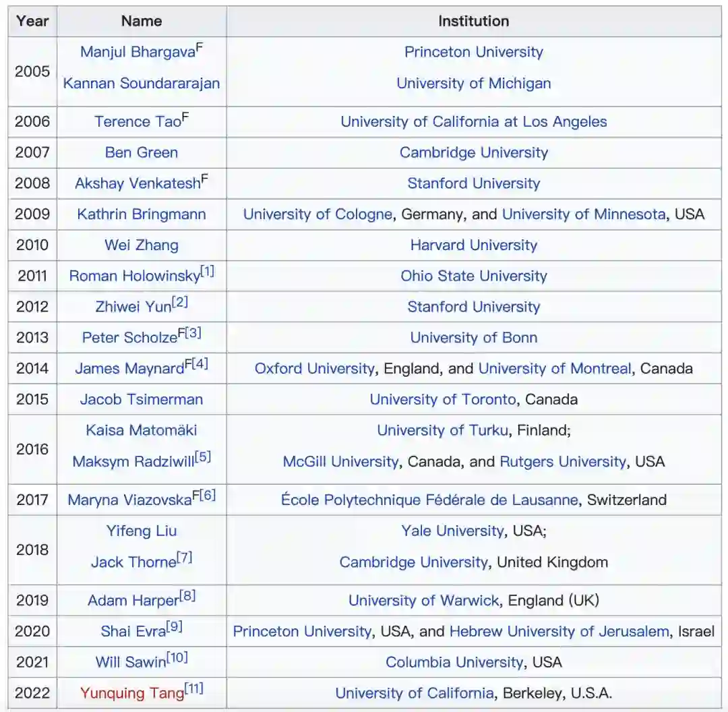Click Princeton University link in 2020 row
Image resolution: width=728 pixels, height=712 pixels.
click(302, 632)
